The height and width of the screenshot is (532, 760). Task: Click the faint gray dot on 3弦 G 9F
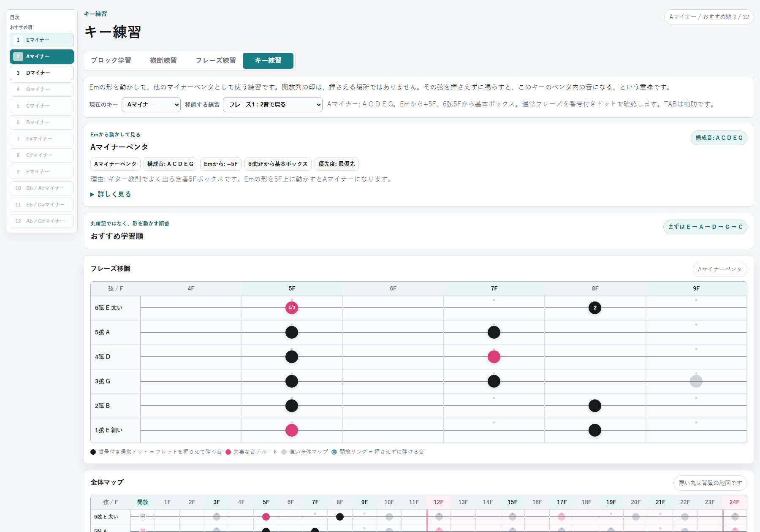[x=696, y=381]
